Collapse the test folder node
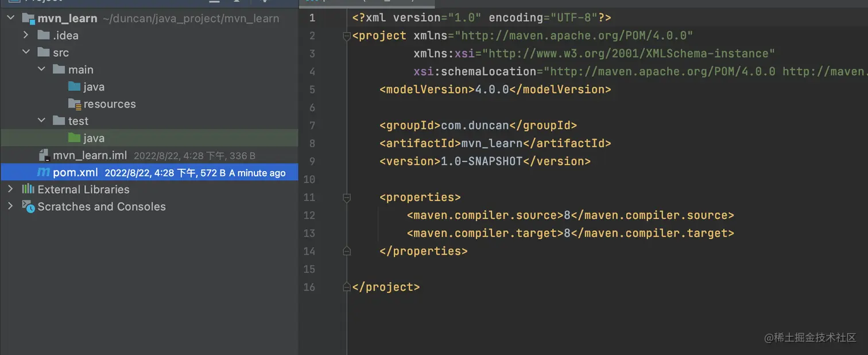The width and height of the screenshot is (868, 355). pyautogui.click(x=41, y=121)
